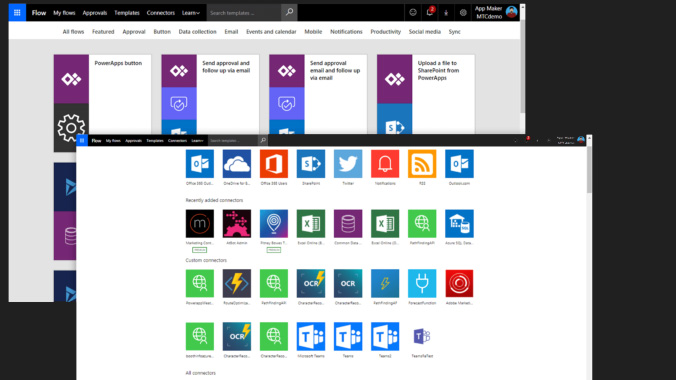The height and width of the screenshot is (380, 676).
Task: Open the PowerApps button template card
Action: (103, 103)
